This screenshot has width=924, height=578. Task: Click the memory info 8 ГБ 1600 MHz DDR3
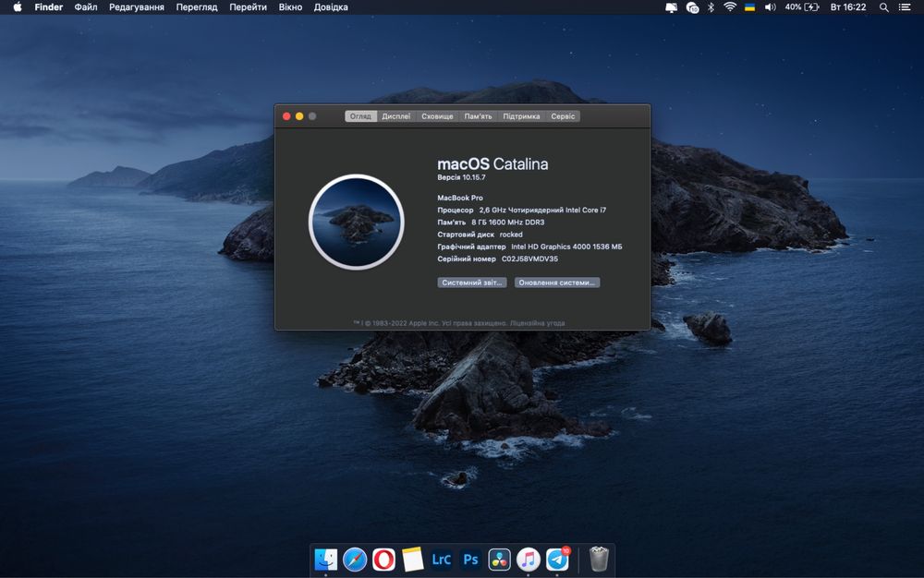click(508, 223)
